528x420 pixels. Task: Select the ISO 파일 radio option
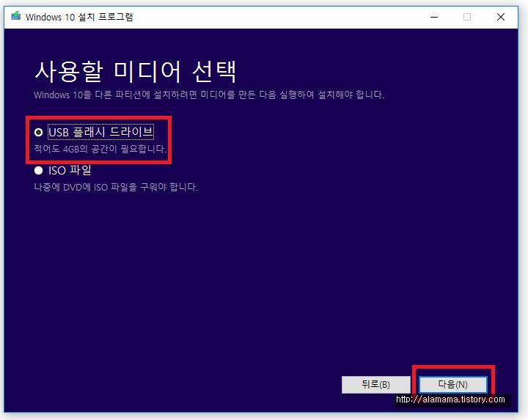(x=38, y=171)
